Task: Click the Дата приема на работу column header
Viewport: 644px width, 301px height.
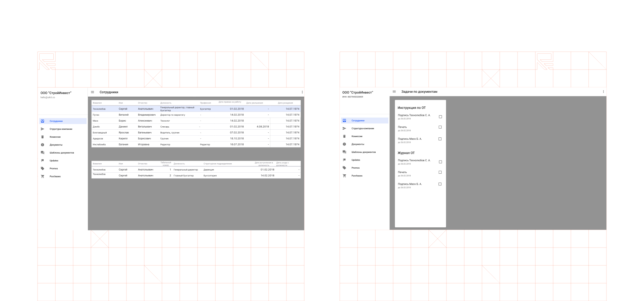Action: point(230,102)
